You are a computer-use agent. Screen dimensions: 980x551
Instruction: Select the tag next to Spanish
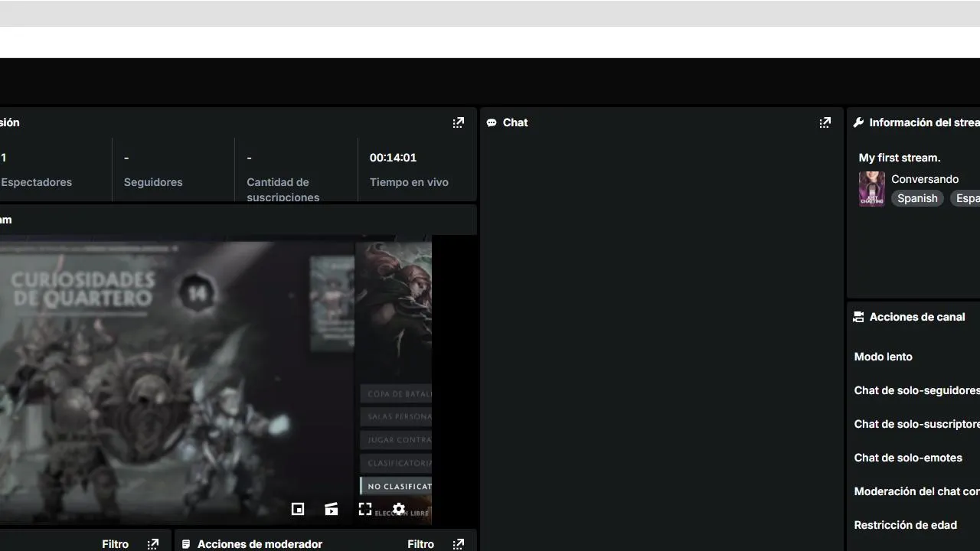(965, 198)
